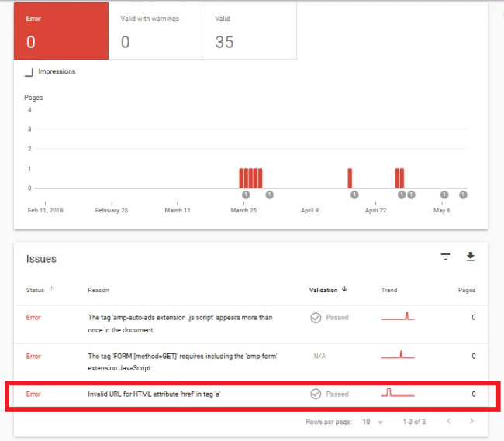Click N/A validation for amp-form row
This screenshot has height=441, width=504.
click(x=319, y=356)
